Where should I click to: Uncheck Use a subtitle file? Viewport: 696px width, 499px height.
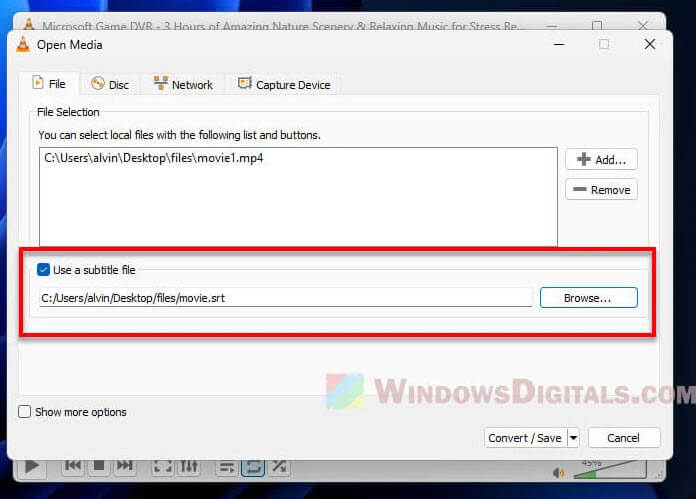tap(44, 269)
